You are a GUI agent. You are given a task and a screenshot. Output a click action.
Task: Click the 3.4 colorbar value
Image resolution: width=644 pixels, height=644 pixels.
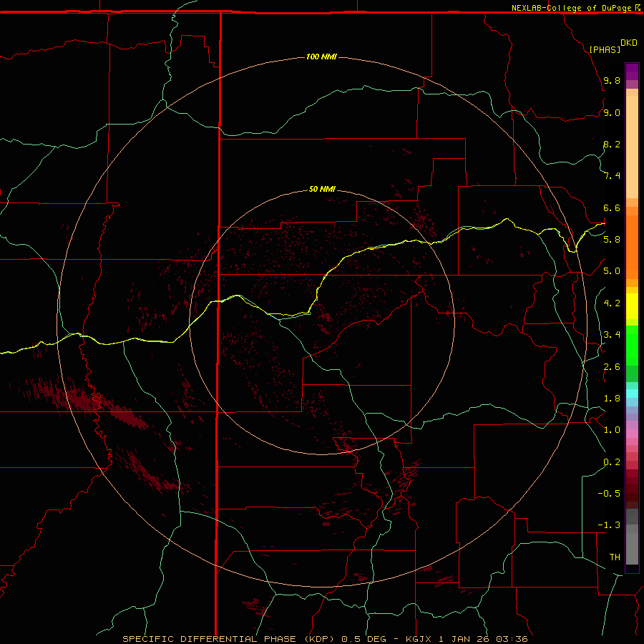coord(612,335)
